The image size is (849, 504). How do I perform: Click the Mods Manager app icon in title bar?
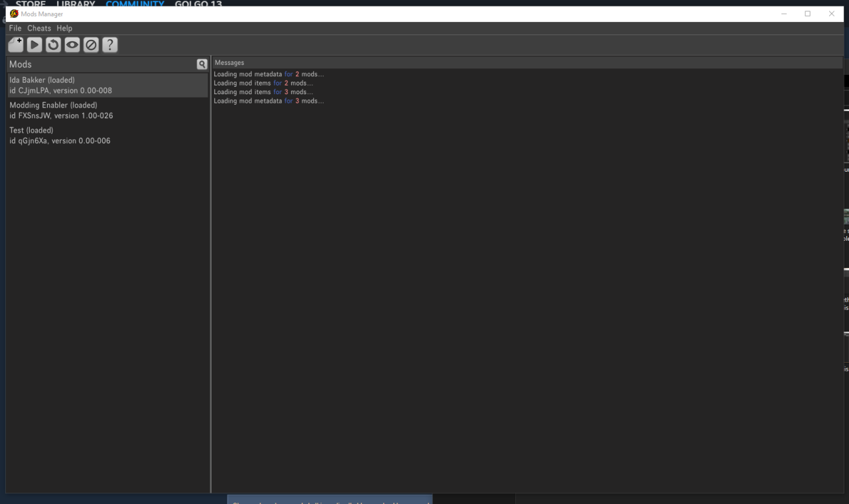click(x=14, y=14)
